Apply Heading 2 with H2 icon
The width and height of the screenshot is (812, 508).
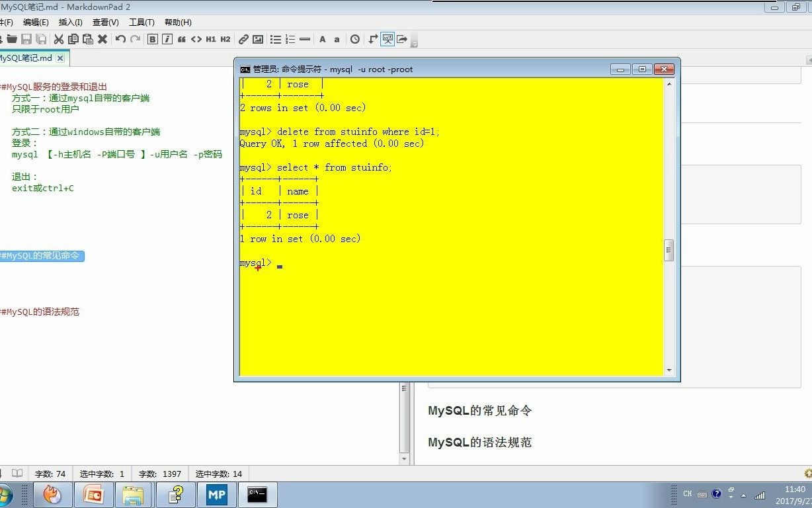click(x=225, y=39)
